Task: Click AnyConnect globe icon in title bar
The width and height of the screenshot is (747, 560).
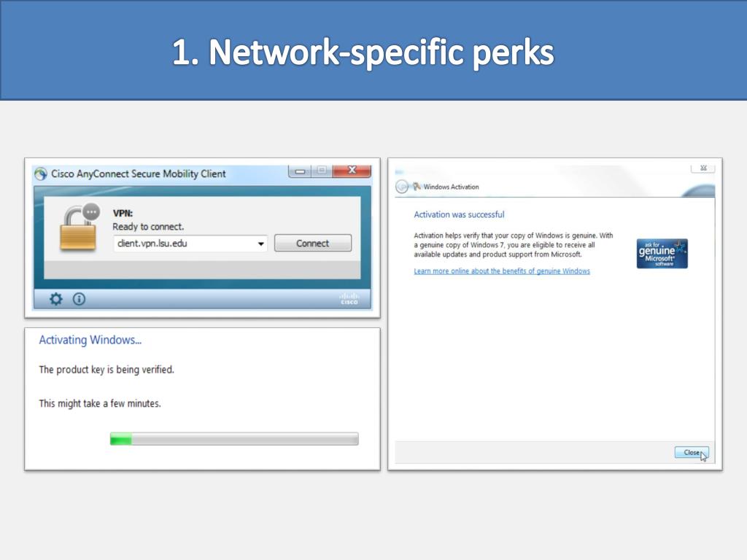Action: point(41,174)
